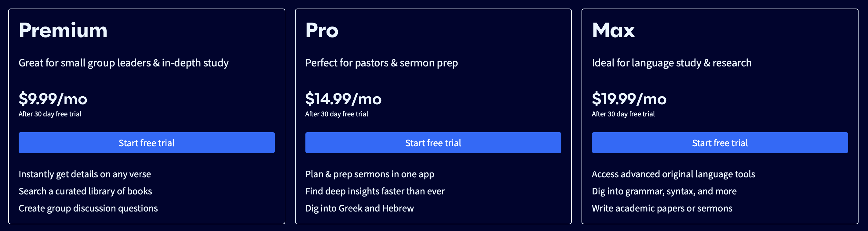
Task: Click the Pro plan heading
Action: point(322,30)
